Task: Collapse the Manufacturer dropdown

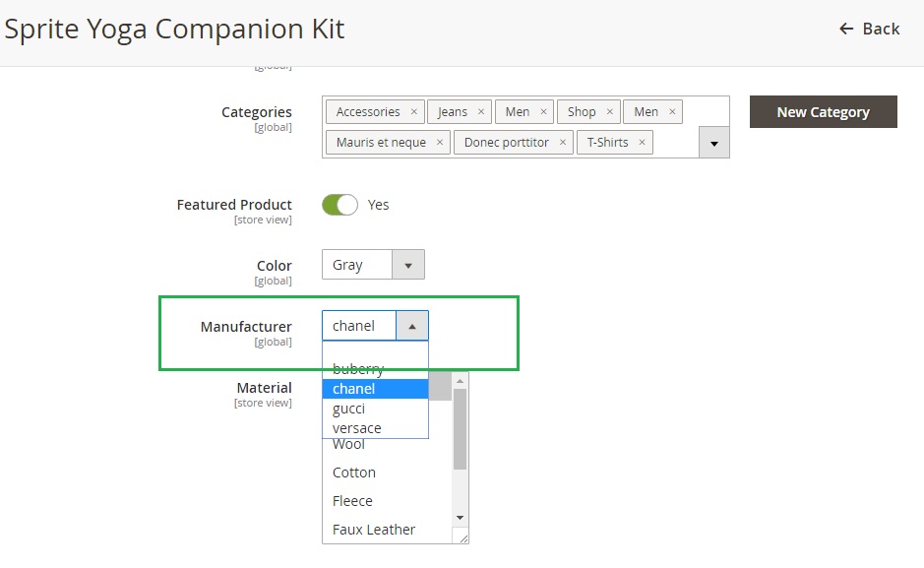Action: pyautogui.click(x=411, y=326)
